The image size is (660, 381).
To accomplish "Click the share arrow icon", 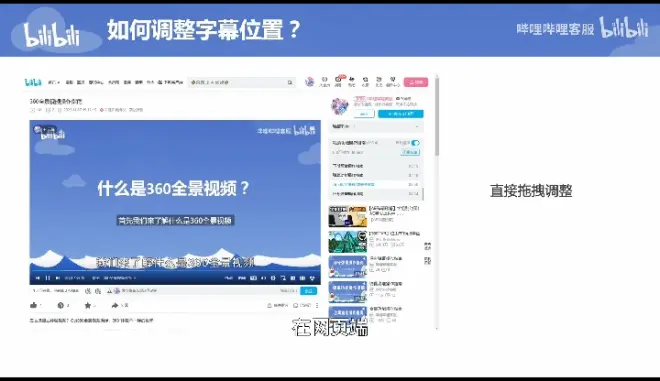I will 114,305.
